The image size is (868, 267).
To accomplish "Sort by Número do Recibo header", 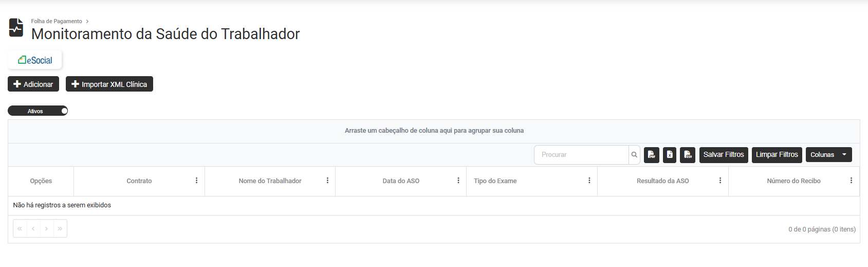I will [x=793, y=181].
